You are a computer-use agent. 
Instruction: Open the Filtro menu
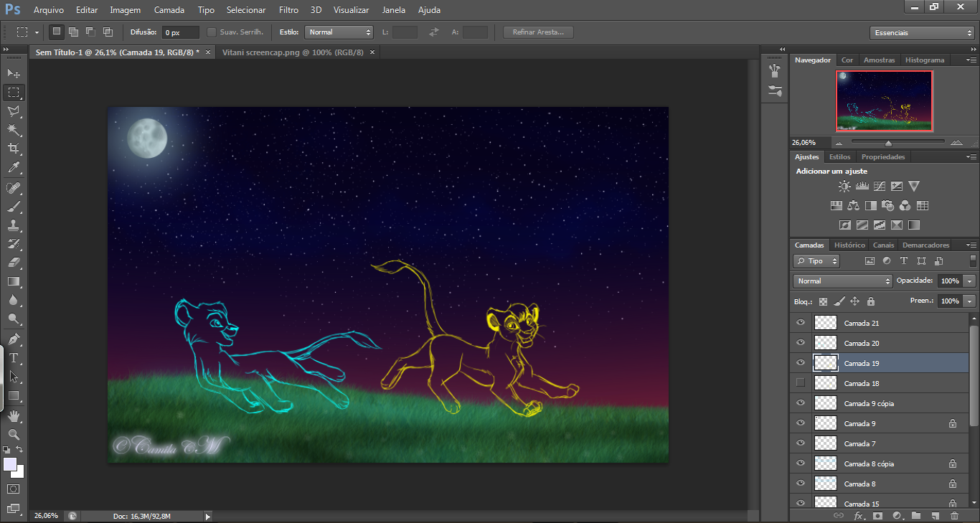click(288, 10)
